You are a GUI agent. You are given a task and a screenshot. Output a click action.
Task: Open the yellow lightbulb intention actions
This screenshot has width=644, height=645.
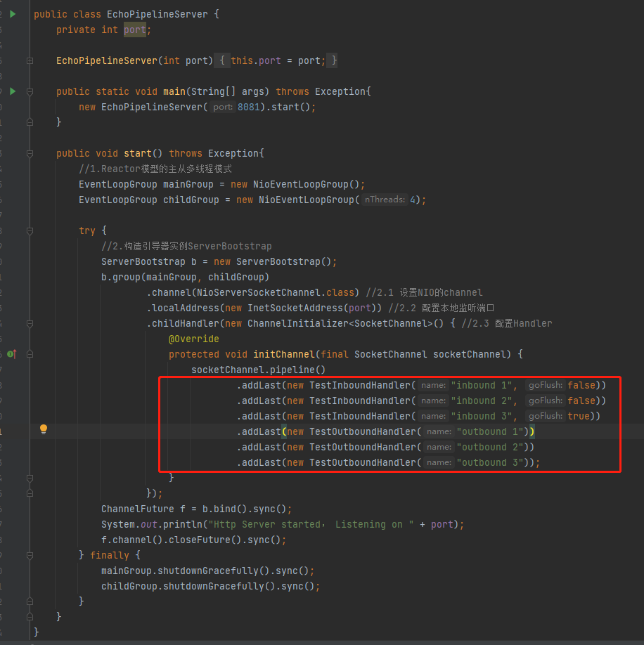tap(43, 429)
